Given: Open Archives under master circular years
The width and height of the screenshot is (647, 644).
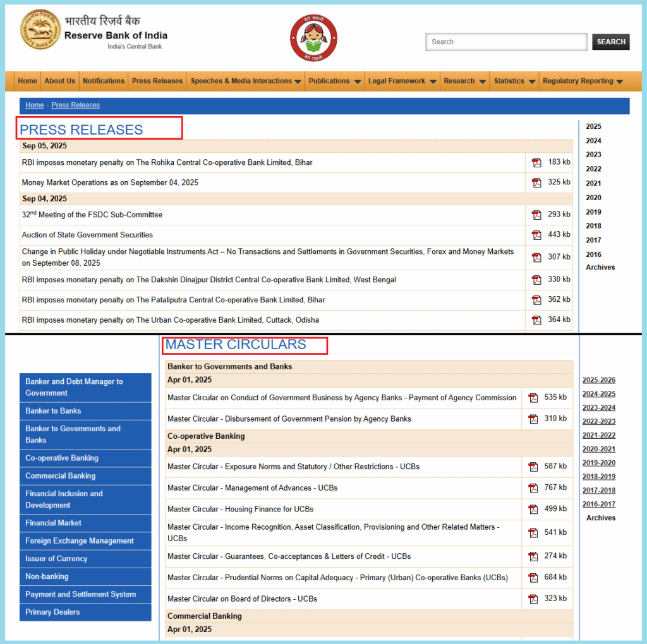Looking at the screenshot, I should coord(601,518).
